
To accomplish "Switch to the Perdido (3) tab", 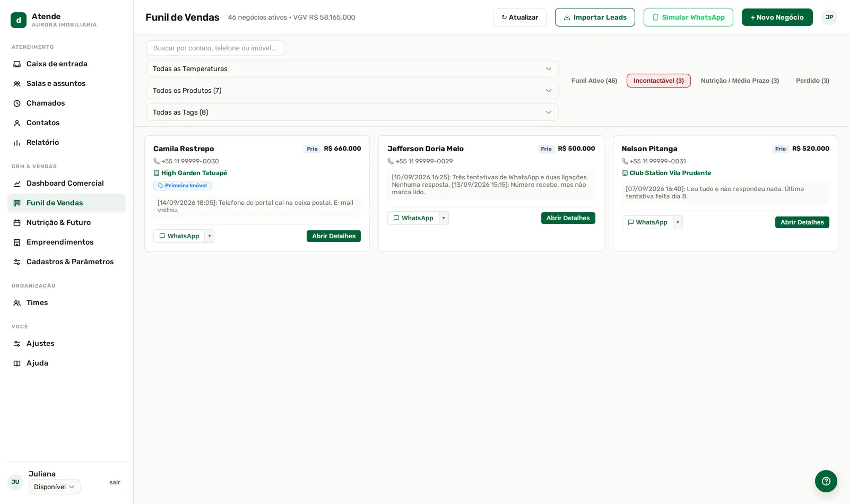I will 812,81.
